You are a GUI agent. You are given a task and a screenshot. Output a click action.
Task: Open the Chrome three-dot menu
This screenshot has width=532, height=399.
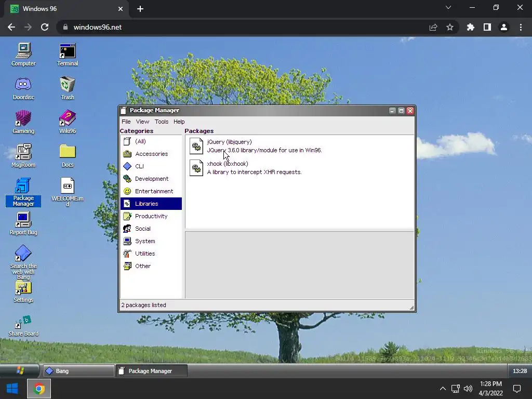(521, 27)
